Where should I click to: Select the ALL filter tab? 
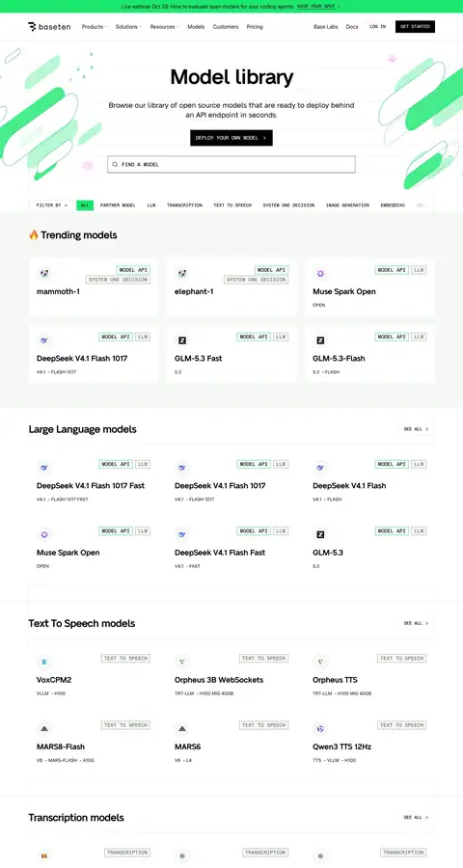tap(85, 205)
